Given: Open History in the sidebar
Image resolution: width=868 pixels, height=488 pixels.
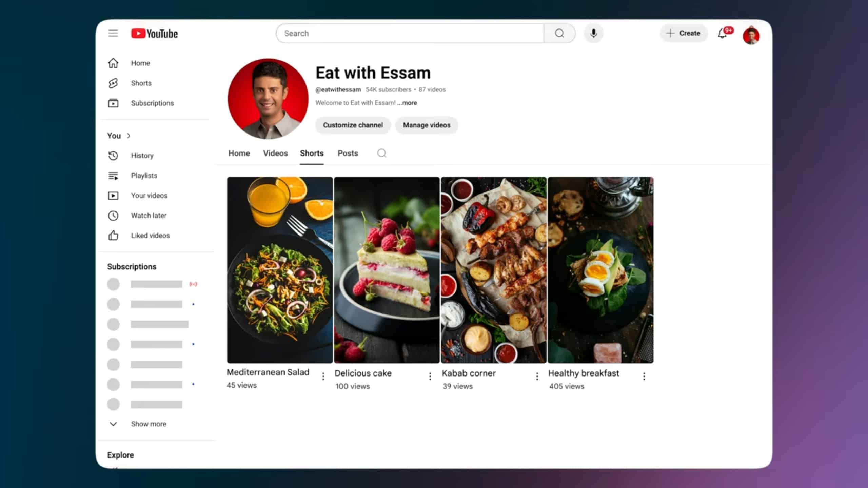Looking at the screenshot, I should [x=142, y=156].
